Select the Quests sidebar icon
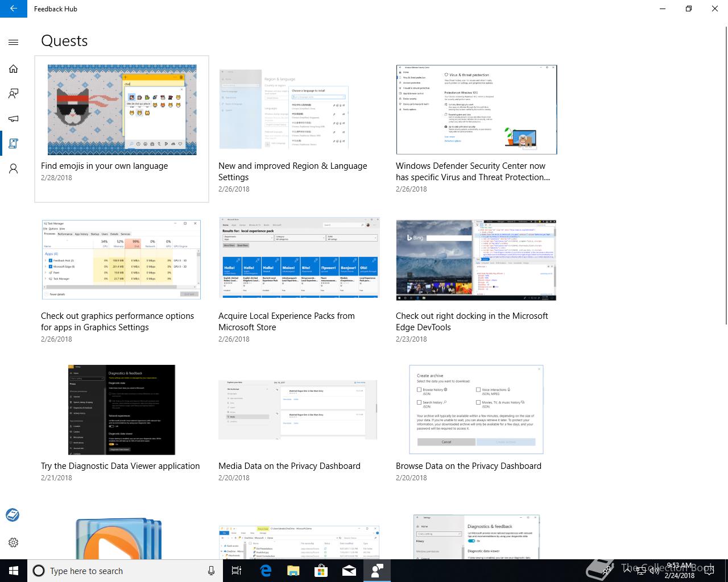Viewport: 728px width, 582px height. [14, 144]
